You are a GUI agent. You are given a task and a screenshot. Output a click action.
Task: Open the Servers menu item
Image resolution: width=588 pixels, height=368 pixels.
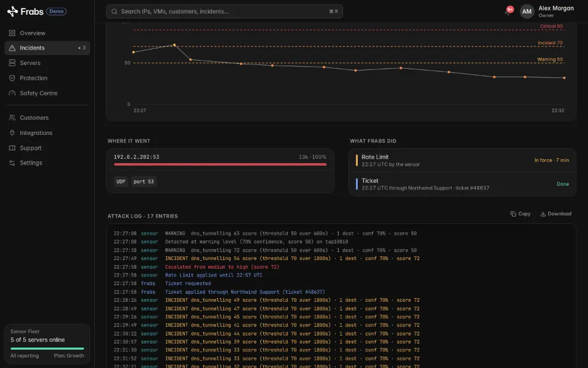[47, 63]
